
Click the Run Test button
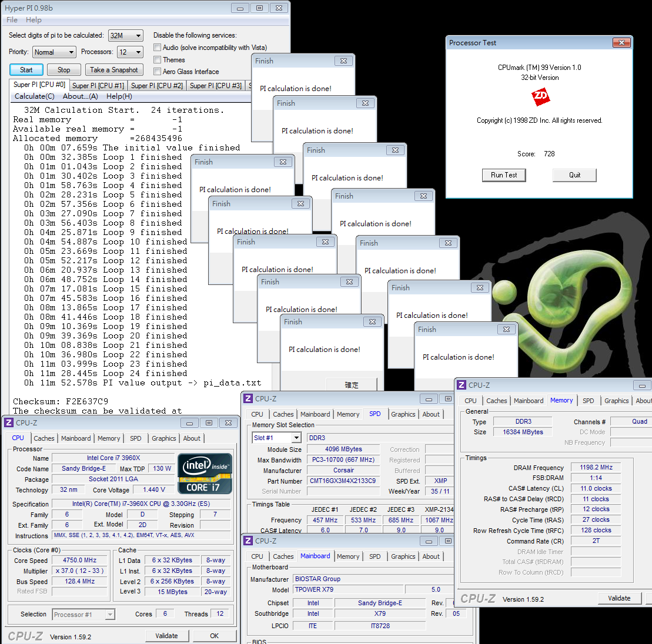(504, 175)
